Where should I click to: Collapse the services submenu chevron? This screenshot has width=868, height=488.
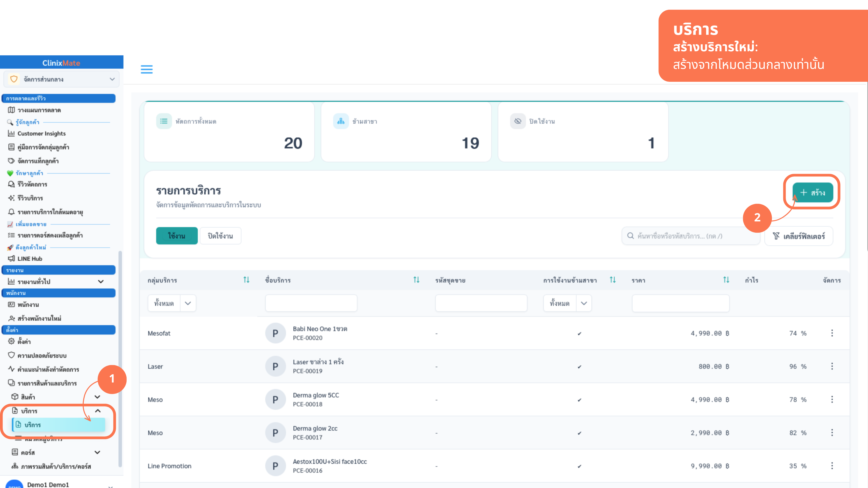98,411
